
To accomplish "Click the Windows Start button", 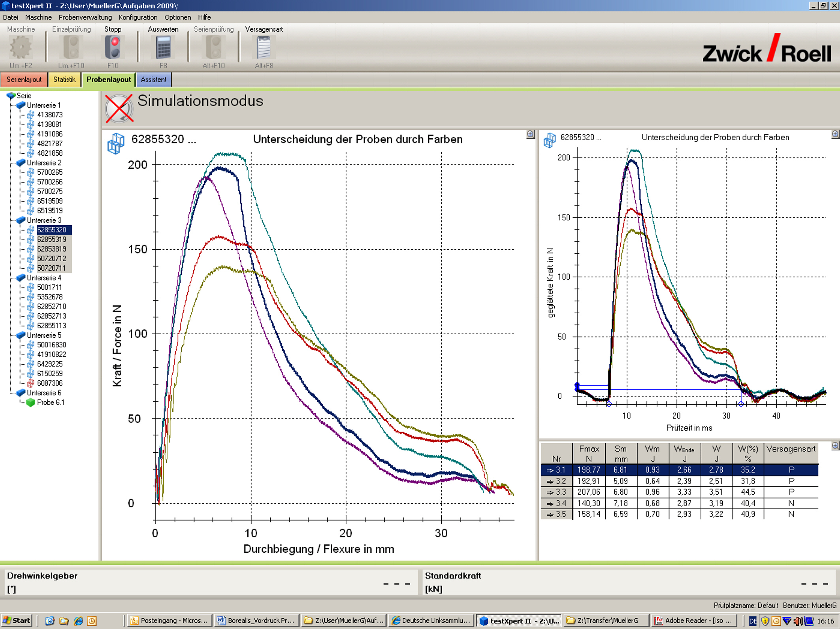I will coord(17,620).
